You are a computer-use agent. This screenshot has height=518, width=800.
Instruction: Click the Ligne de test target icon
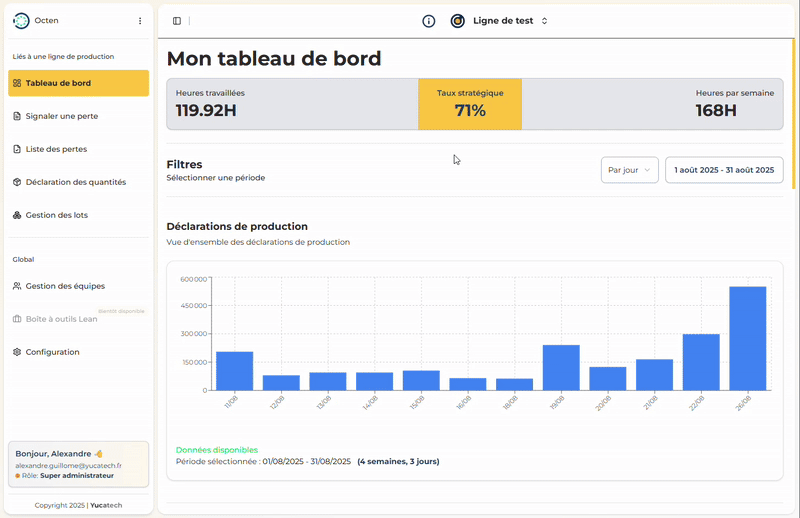(458, 21)
